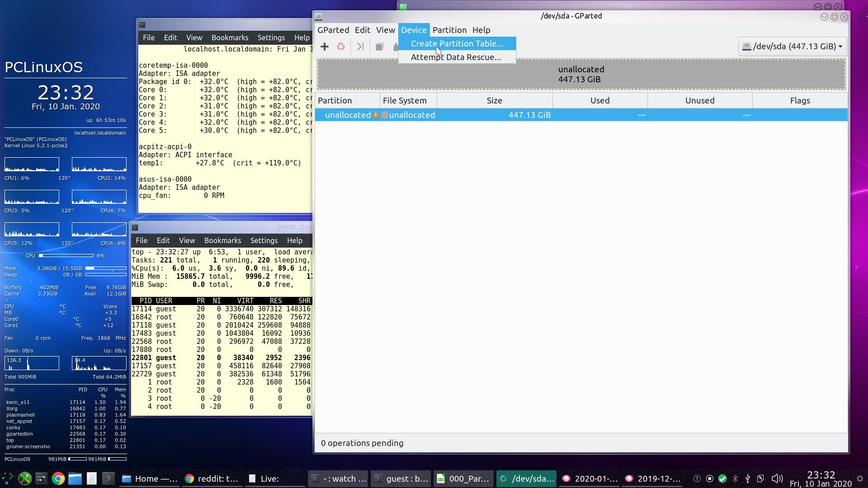868x488 pixels.
Task: Click the Unused column header
Action: (x=700, y=101)
